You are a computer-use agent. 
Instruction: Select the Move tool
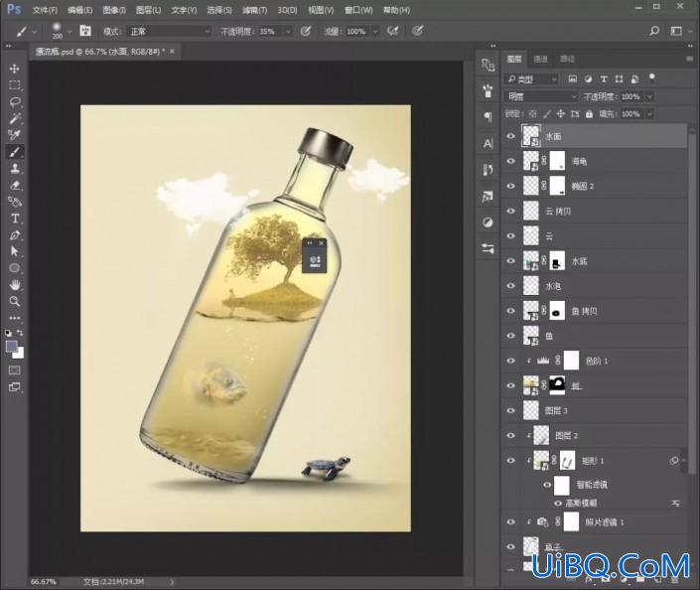pos(14,69)
